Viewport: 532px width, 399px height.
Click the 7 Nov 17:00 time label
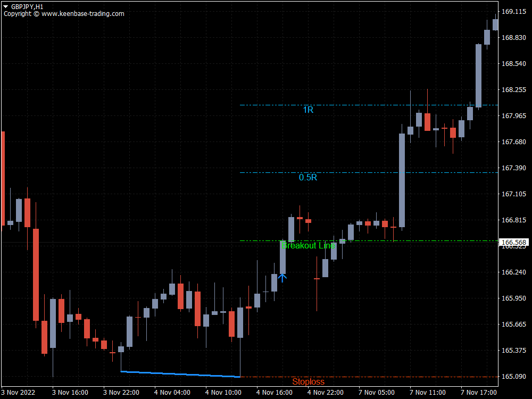click(479, 393)
